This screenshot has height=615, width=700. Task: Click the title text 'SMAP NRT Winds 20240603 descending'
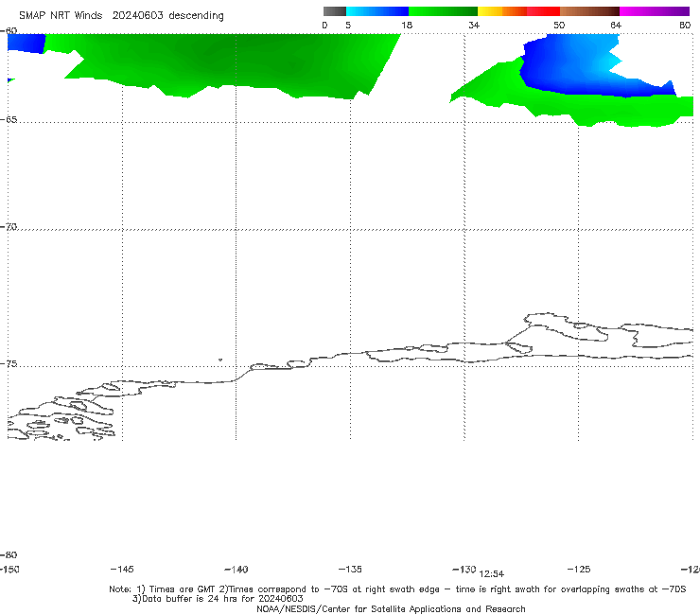(121, 16)
